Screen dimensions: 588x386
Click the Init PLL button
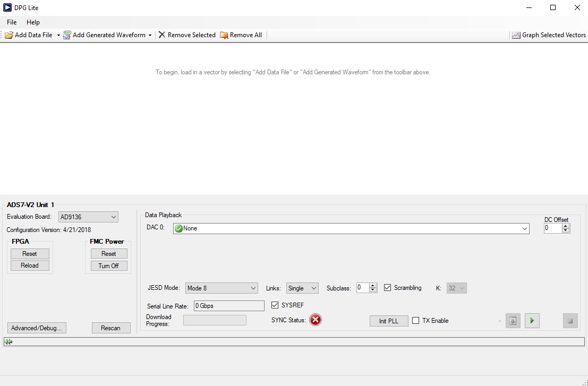tap(389, 321)
